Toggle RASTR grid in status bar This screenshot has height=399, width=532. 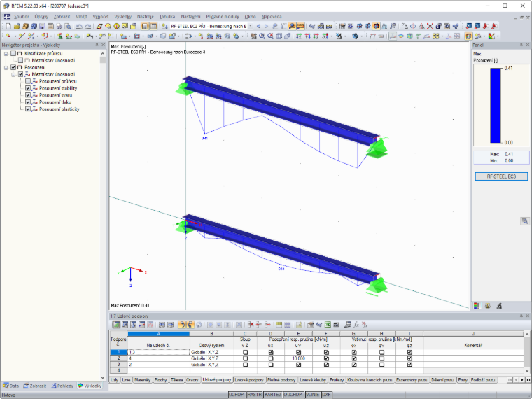tap(254, 395)
